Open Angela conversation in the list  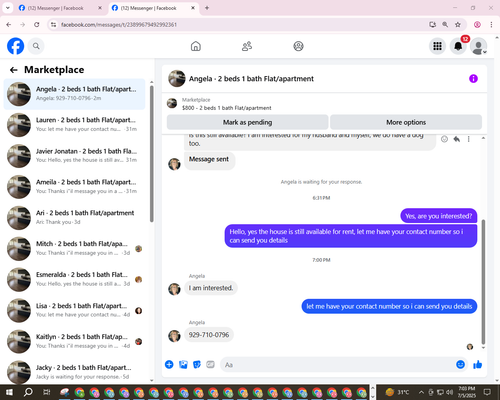point(75,94)
